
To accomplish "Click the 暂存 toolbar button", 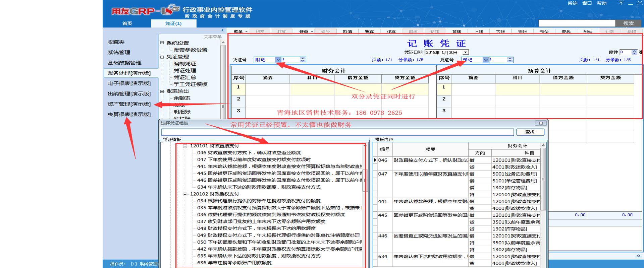I will coord(369,32).
